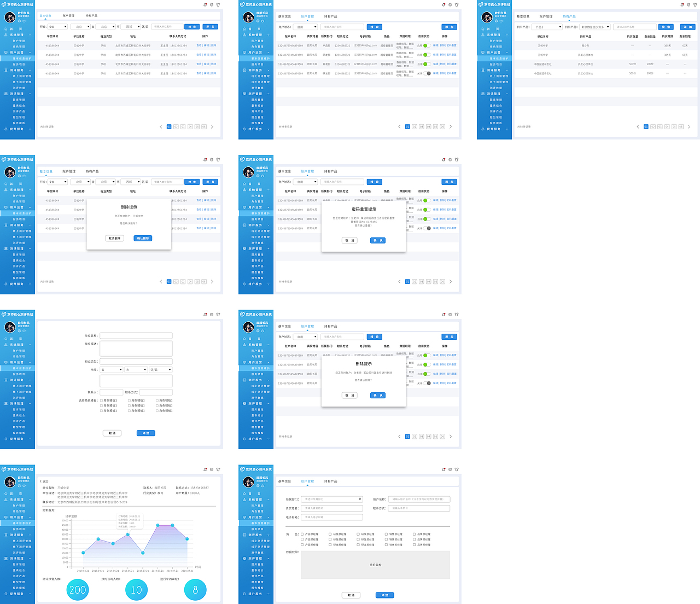
Task: Open the 市 dropdown in the add-unit form
Action: tap(136, 370)
